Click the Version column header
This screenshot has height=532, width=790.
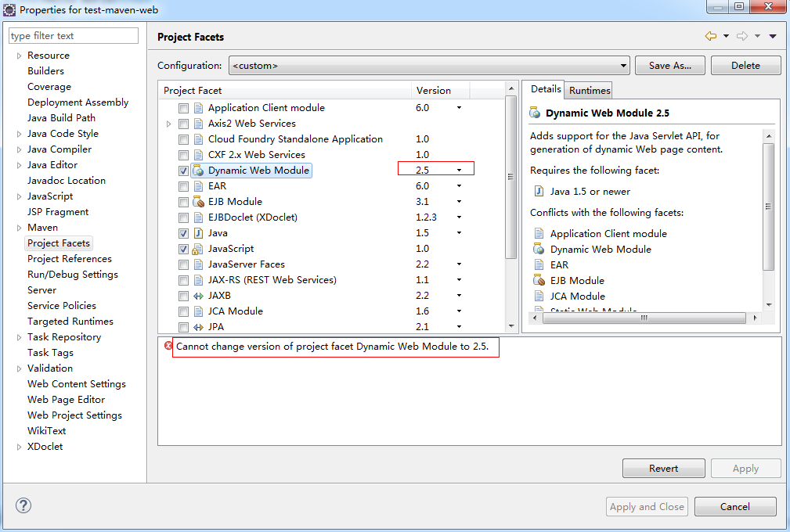tap(440, 91)
